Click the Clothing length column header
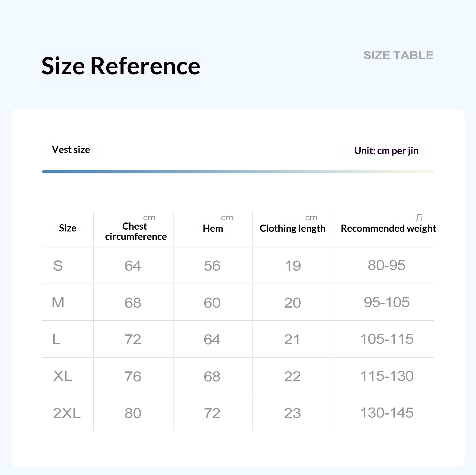 (293, 228)
